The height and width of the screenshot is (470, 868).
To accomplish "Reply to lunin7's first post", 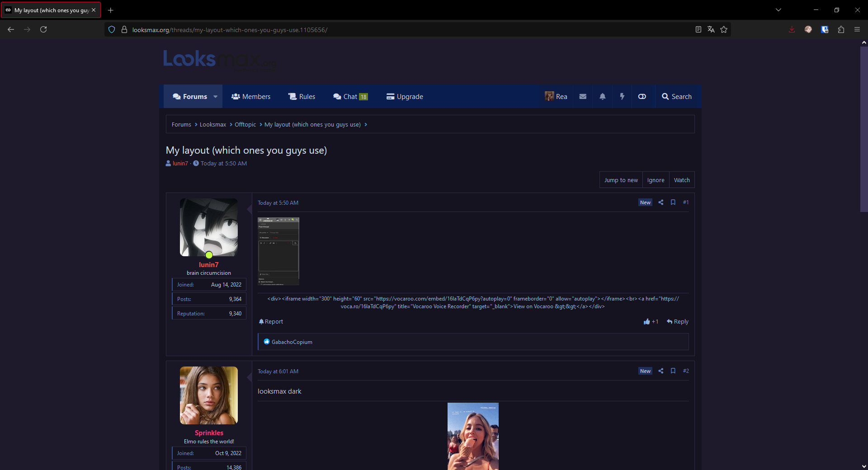I will pyautogui.click(x=678, y=322).
